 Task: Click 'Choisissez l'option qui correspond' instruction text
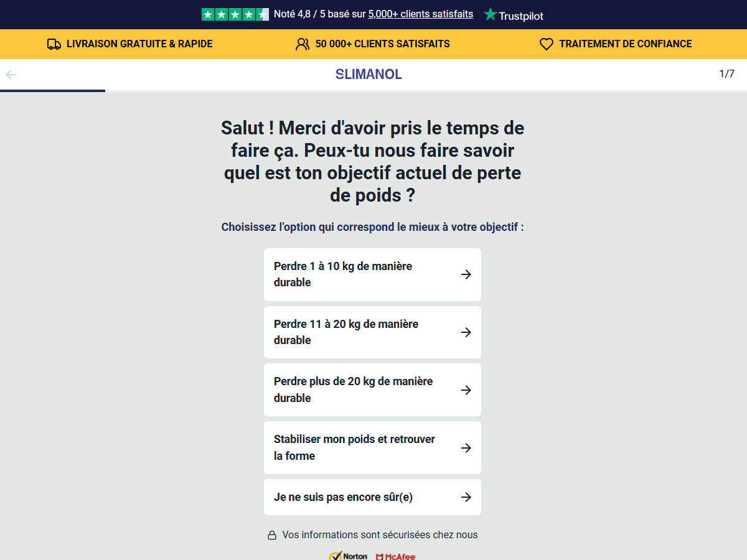(372, 227)
